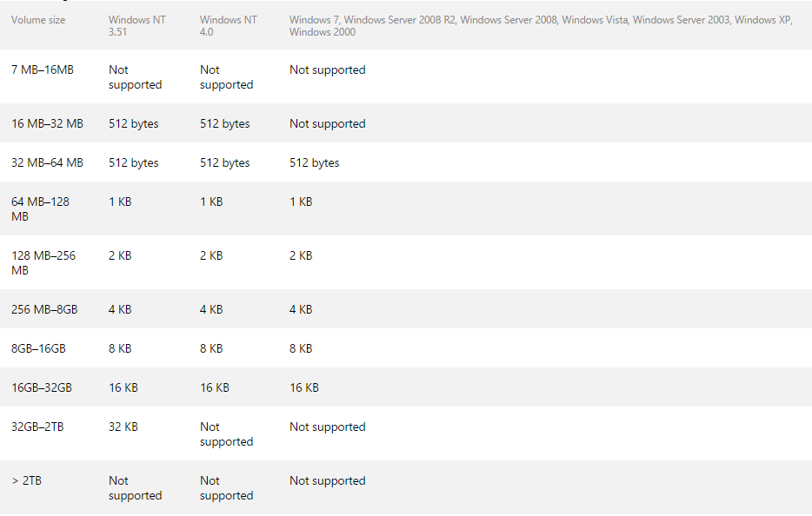The height and width of the screenshot is (516, 812).
Task: Select Windows 7 column's "512 bytes" cell
Action: coord(314,162)
